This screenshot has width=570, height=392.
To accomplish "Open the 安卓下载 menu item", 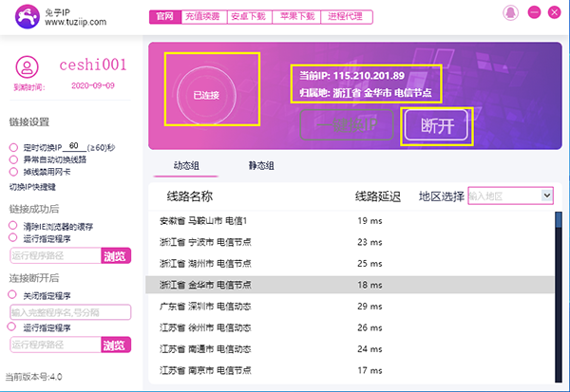I will click(x=251, y=16).
